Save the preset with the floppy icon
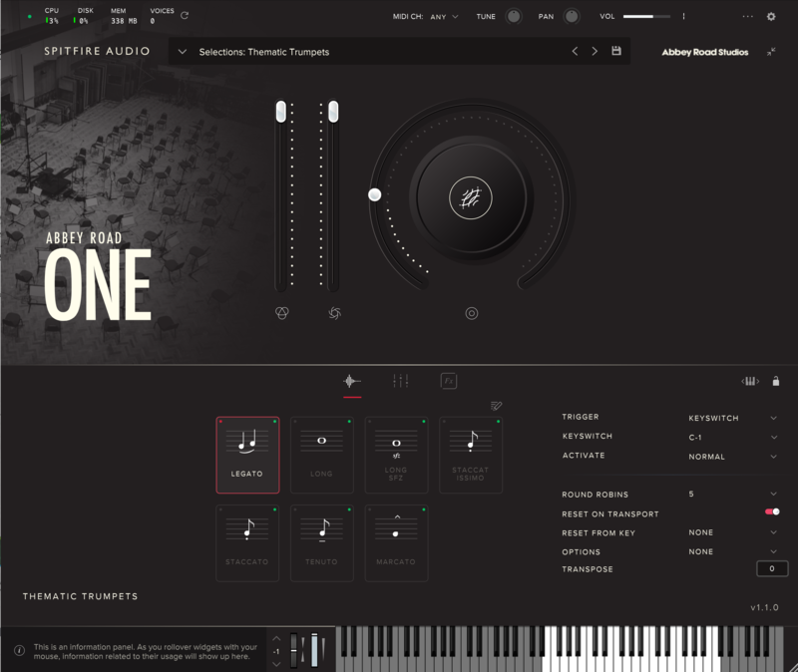This screenshot has height=672, width=798. [616, 51]
